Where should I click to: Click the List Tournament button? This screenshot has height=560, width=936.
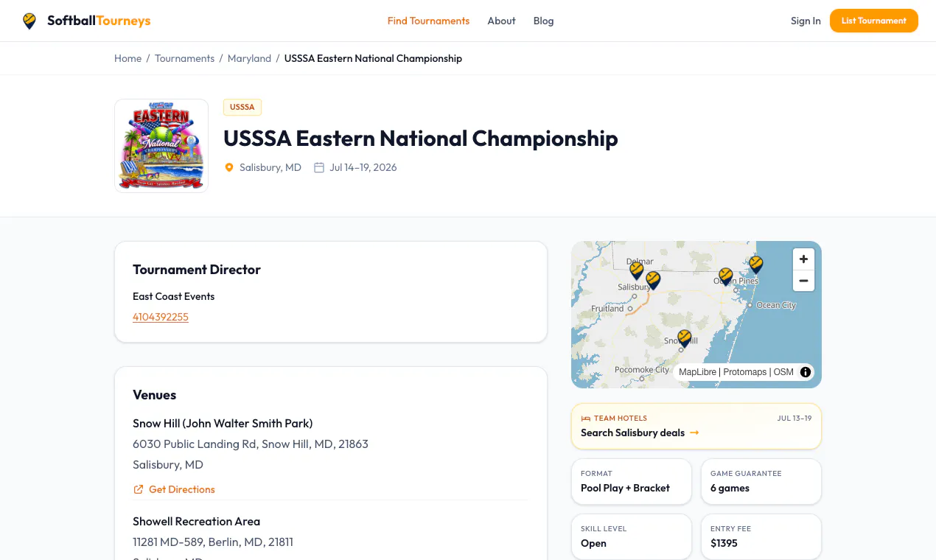[x=874, y=21]
